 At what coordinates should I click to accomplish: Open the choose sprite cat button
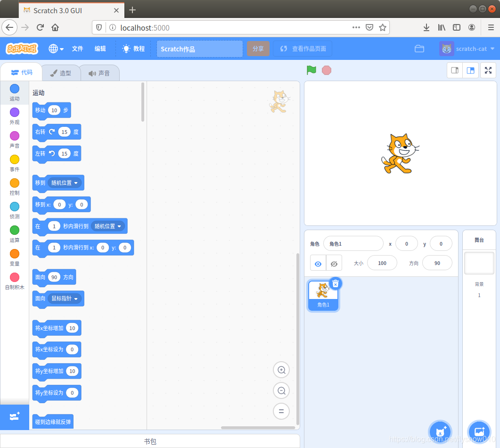tap(440, 431)
